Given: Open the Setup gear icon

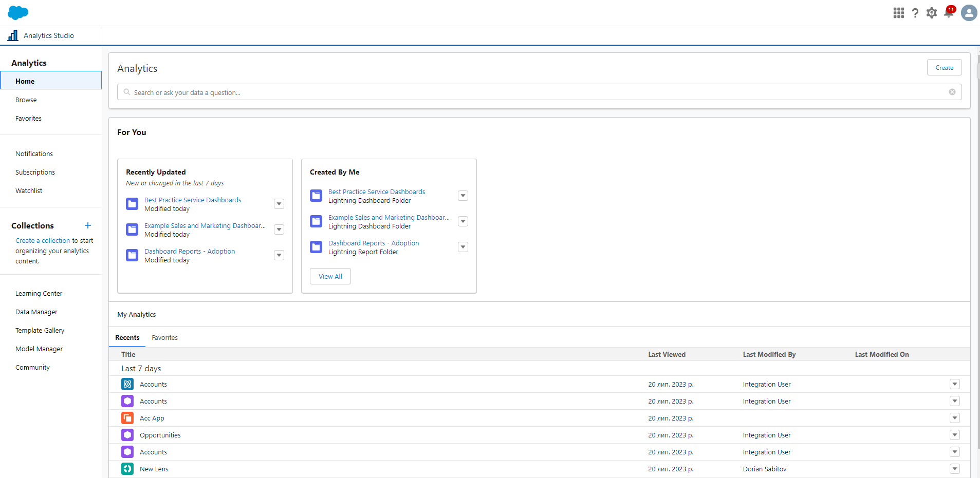Looking at the screenshot, I should 932,13.
